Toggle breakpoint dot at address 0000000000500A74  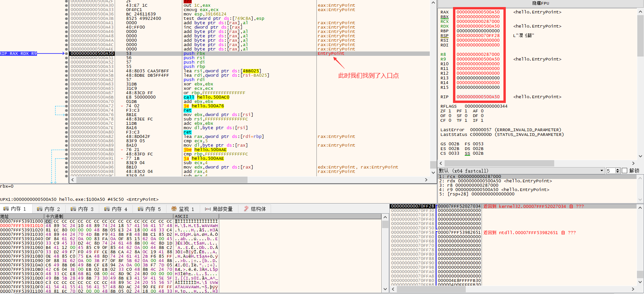(66, 110)
